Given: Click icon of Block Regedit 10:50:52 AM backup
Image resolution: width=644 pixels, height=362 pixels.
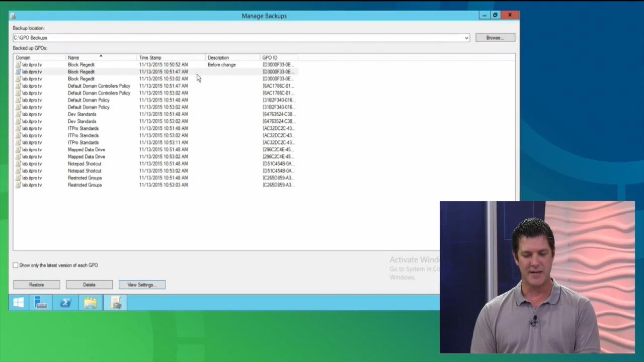Looking at the screenshot, I should [18, 65].
